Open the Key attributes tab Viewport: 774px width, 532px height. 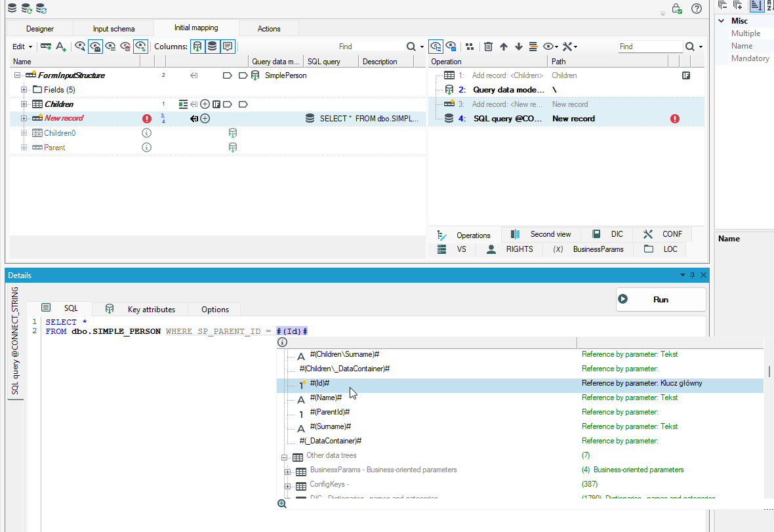point(140,310)
